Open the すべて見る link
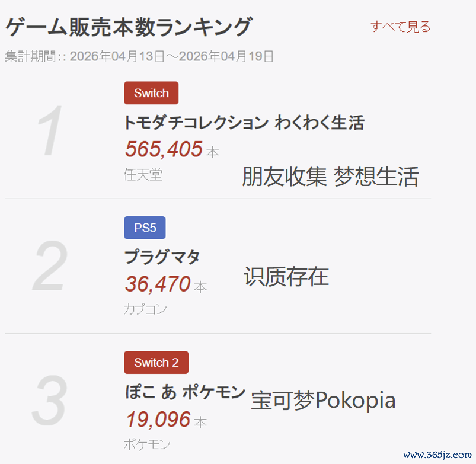Screen dimensions: 476x464 (x=400, y=27)
